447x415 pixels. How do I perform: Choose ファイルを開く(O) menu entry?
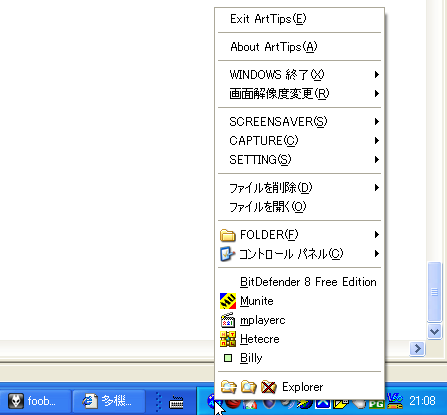click(299, 207)
